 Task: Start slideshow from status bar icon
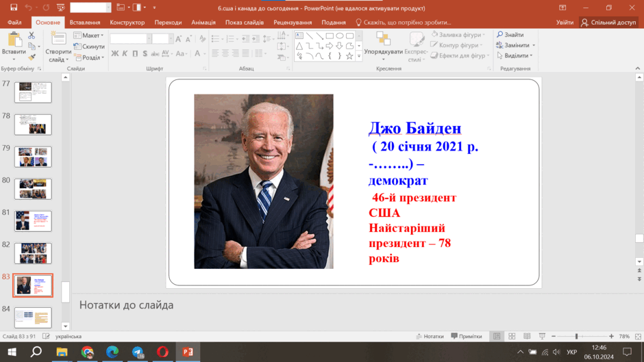coord(542,336)
